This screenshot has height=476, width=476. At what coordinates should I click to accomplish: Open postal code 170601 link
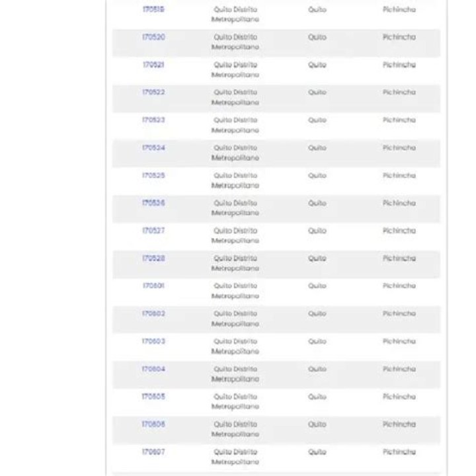[153, 286]
